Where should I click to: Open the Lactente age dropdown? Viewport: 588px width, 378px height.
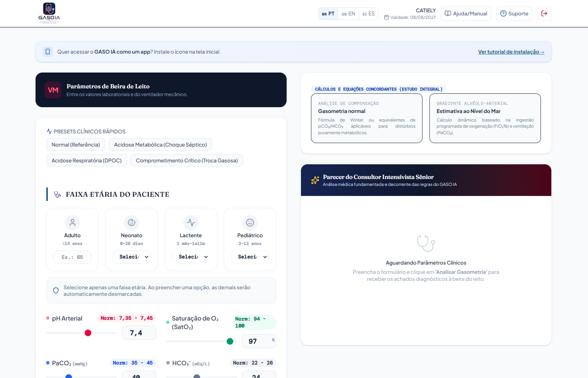(191, 257)
